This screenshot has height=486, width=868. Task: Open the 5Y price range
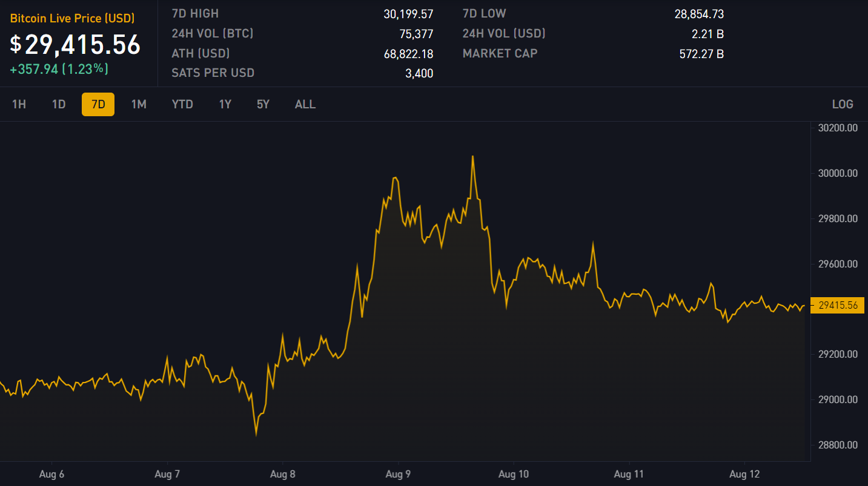pyautogui.click(x=263, y=104)
